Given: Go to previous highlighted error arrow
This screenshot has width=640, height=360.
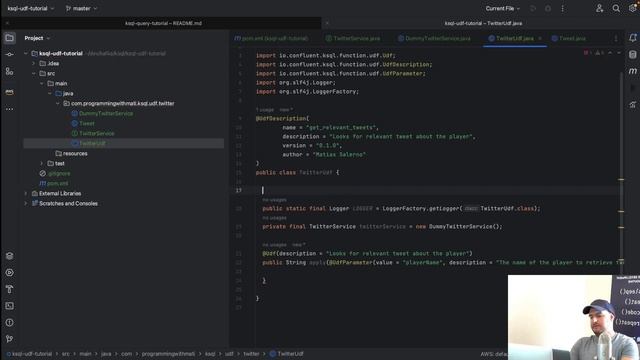Looking at the screenshot, I should [x=610, y=53].
